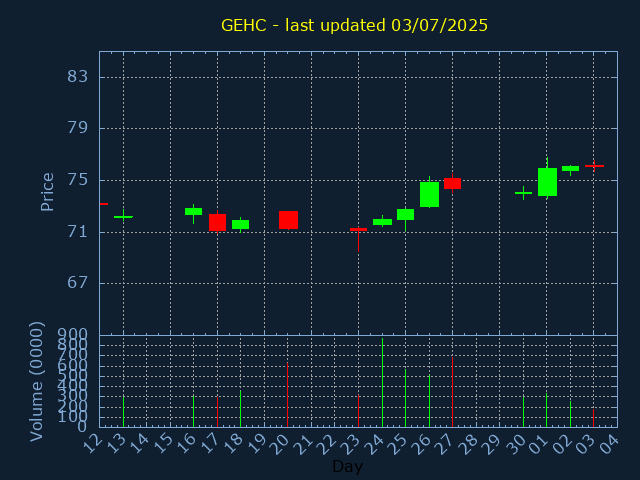Click the 'Volume (0000)' axis title
This screenshot has width=640, height=480.
point(37,381)
